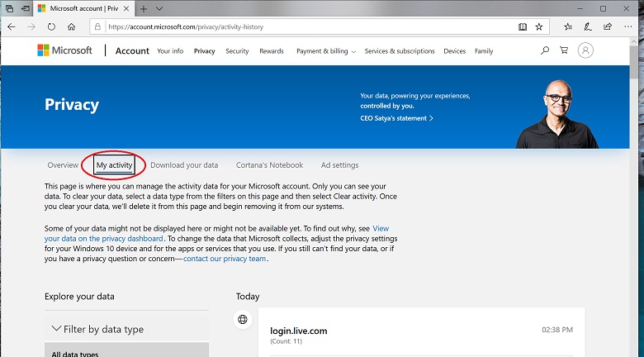The image size is (644, 357).
Task: Open the browser Settings and more menu
Action: (628, 26)
